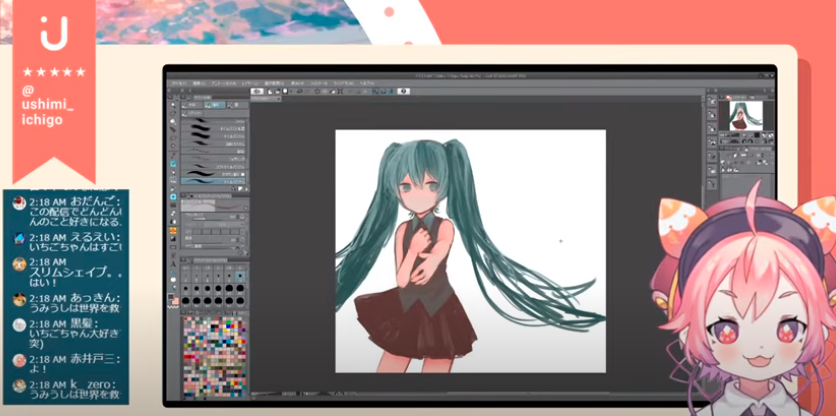Viewport: 836px width, 416px height.
Task: Select the orange gradient tool icon in the tool palette
Action: pos(173,230)
